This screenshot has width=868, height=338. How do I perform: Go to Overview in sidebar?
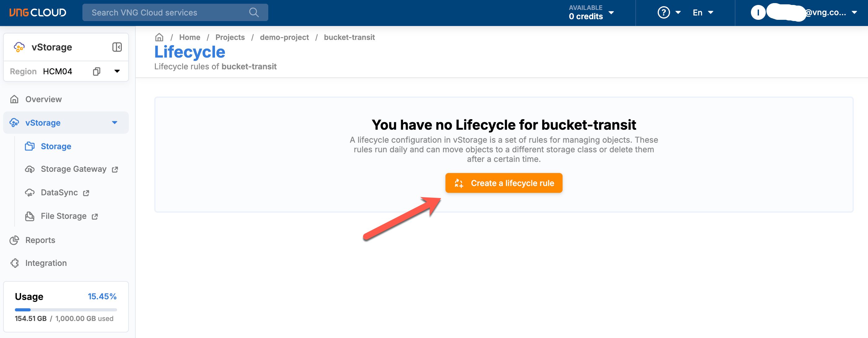43,99
